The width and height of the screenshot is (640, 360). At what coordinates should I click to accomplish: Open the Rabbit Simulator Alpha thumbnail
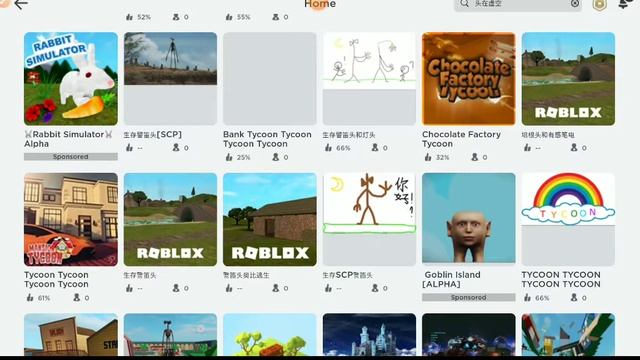point(71,79)
